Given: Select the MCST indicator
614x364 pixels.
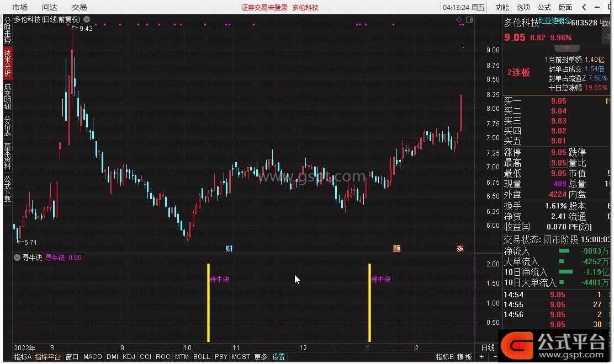Looking at the screenshot, I should pyautogui.click(x=241, y=357).
